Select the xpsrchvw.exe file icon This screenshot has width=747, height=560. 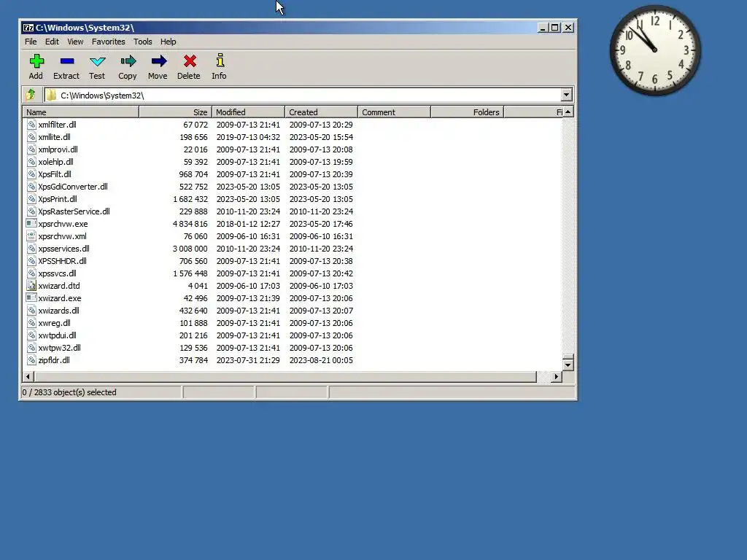31,223
